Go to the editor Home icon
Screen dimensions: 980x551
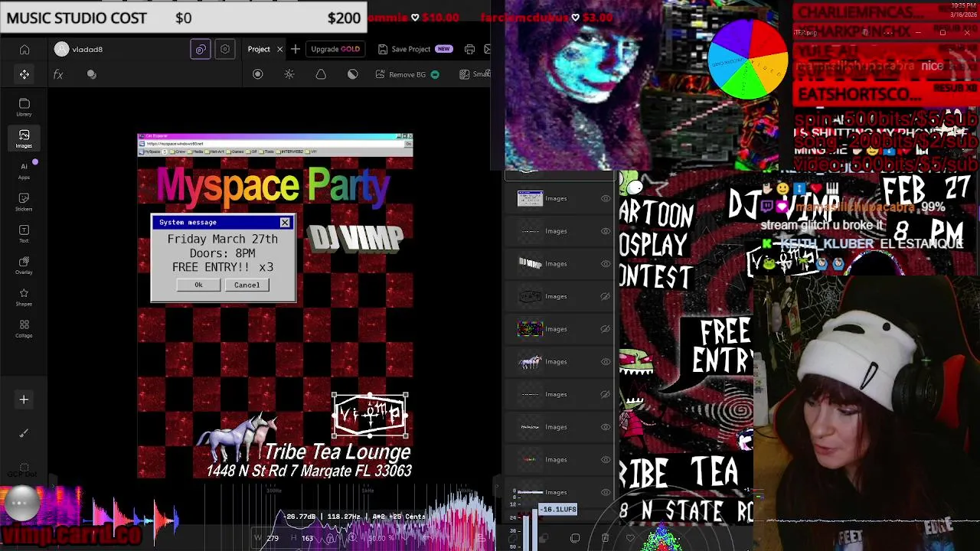(24, 50)
